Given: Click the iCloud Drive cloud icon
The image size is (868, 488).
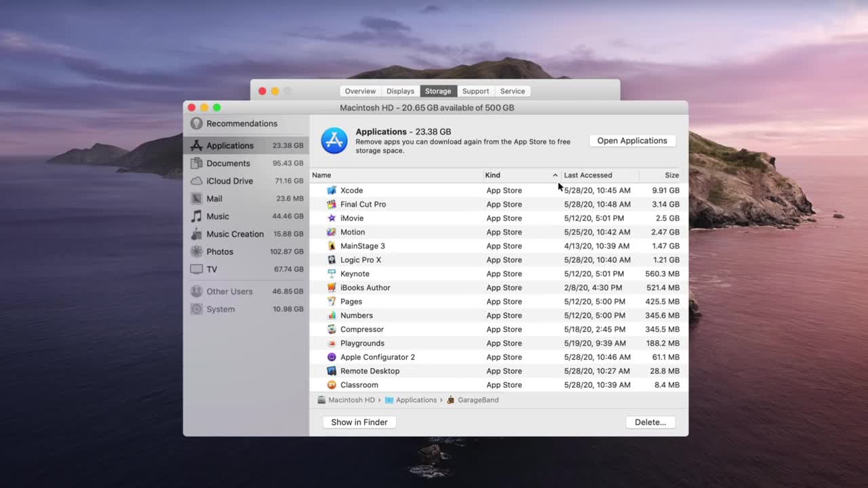Looking at the screenshot, I should point(197,181).
